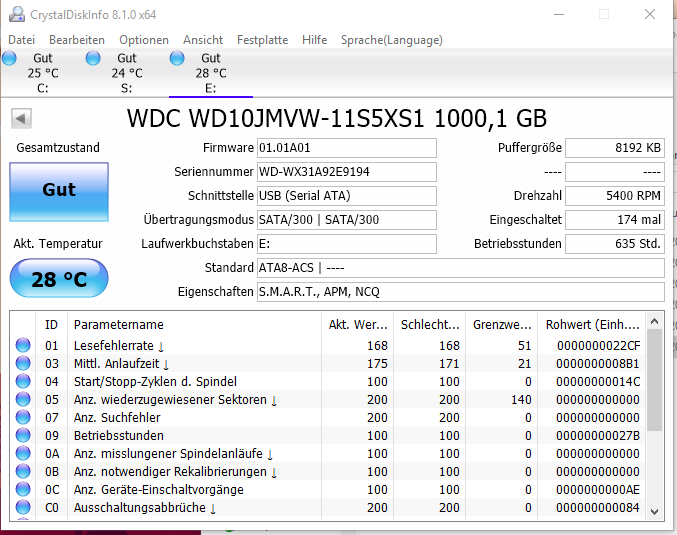Select the Anz. Suchfehler parameter

[117, 418]
